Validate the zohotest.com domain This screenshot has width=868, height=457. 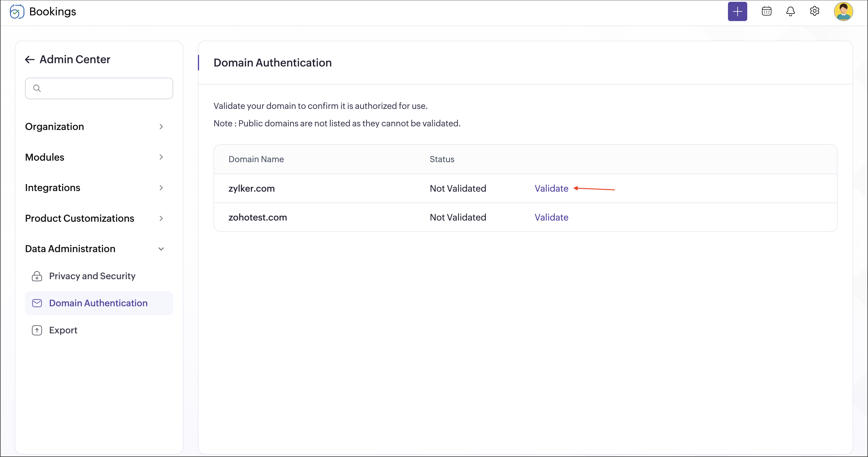(x=551, y=218)
